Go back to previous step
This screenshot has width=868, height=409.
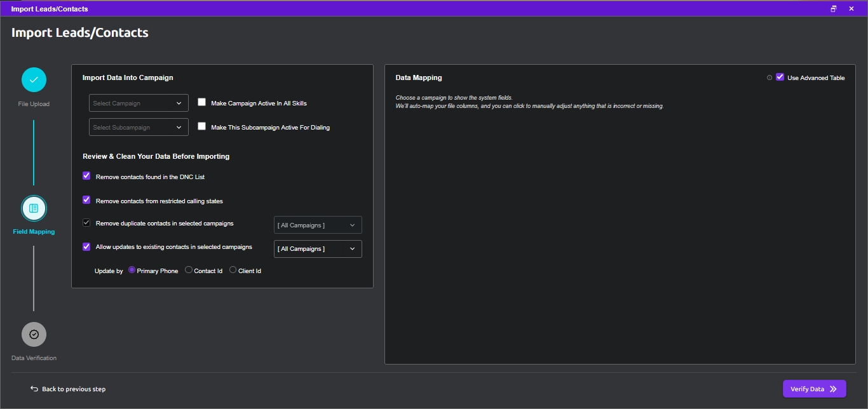[x=68, y=389]
